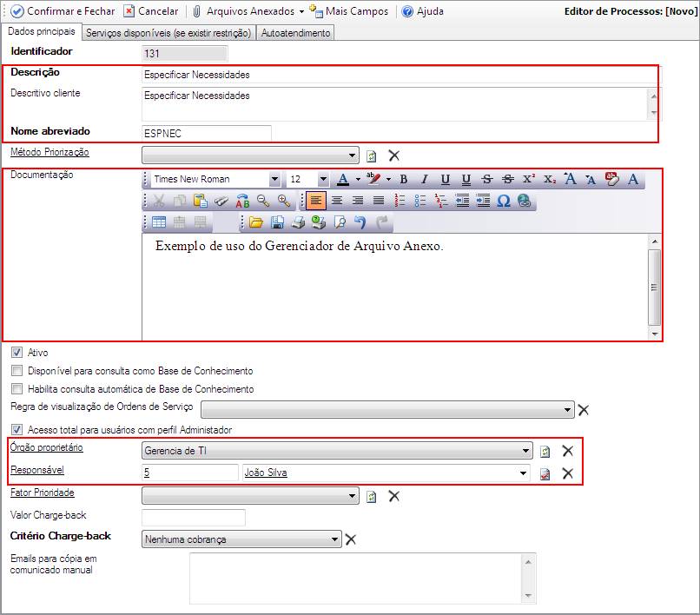
Task: Toggle the Ativo checkbox
Action: 17,352
